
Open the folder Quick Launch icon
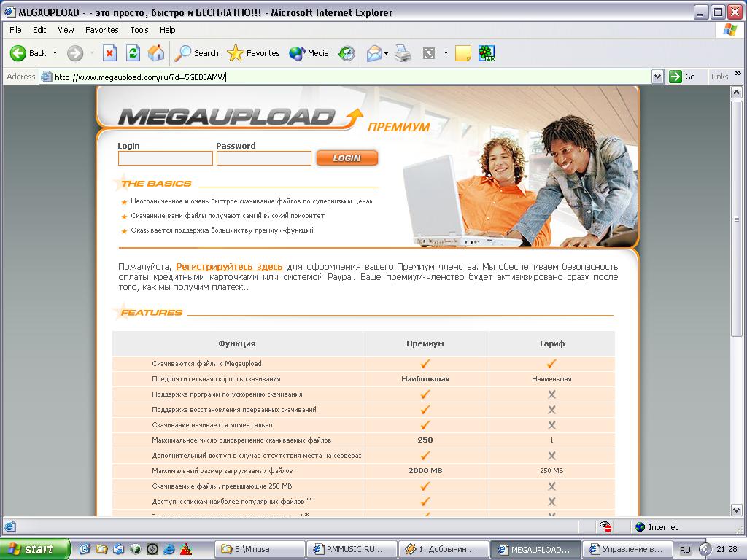tap(101, 549)
